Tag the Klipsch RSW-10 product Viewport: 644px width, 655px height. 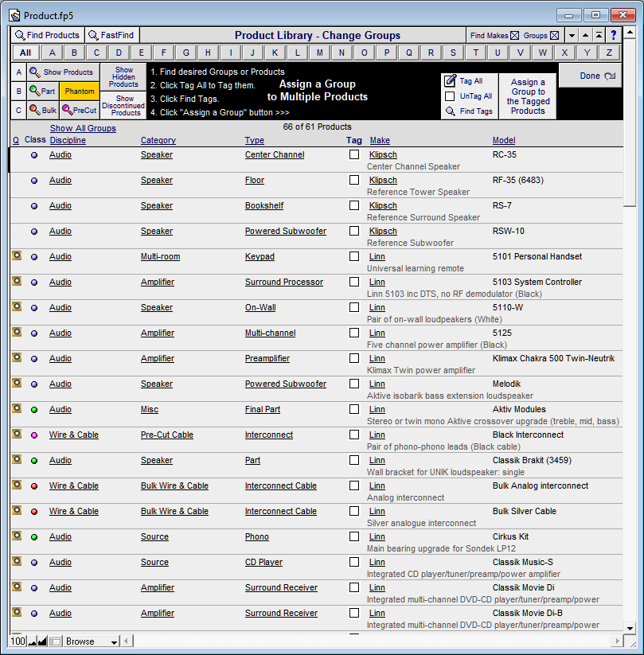[x=354, y=231]
